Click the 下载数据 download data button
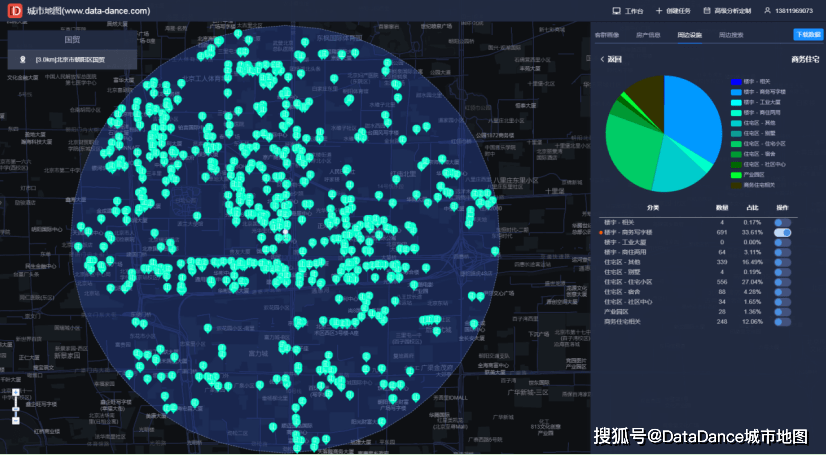This screenshot has width=826, height=455. [x=808, y=35]
